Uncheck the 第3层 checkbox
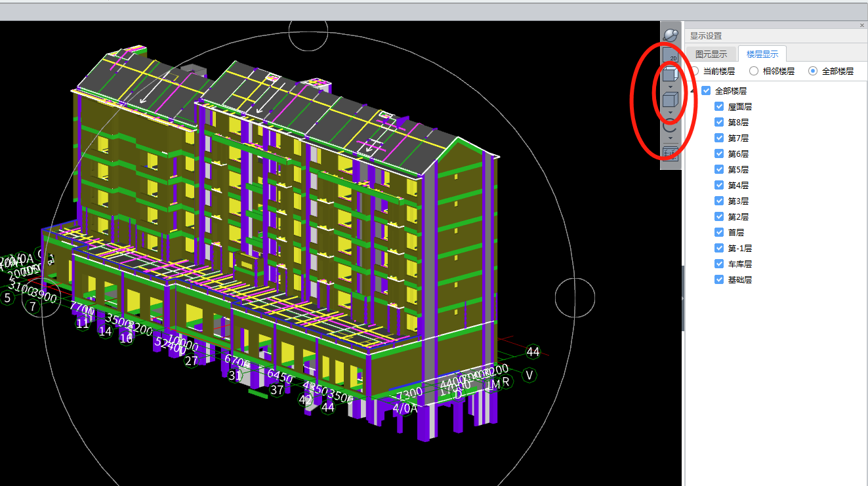 (719, 201)
